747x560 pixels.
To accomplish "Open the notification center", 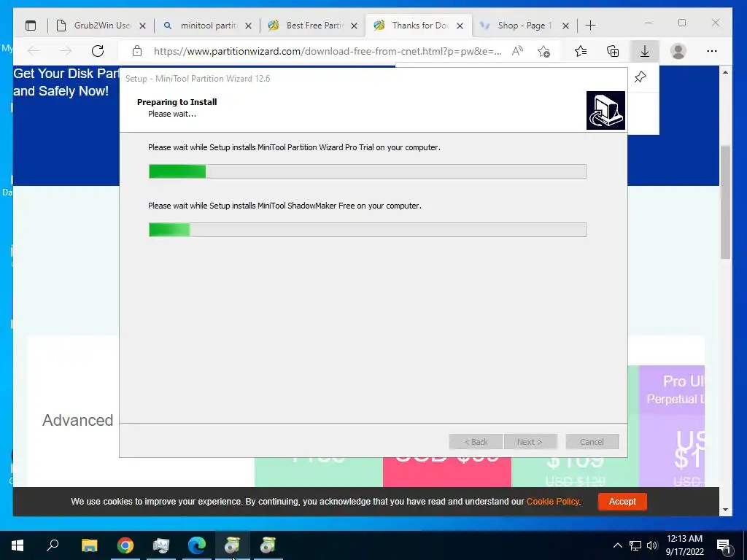I will (x=724, y=546).
